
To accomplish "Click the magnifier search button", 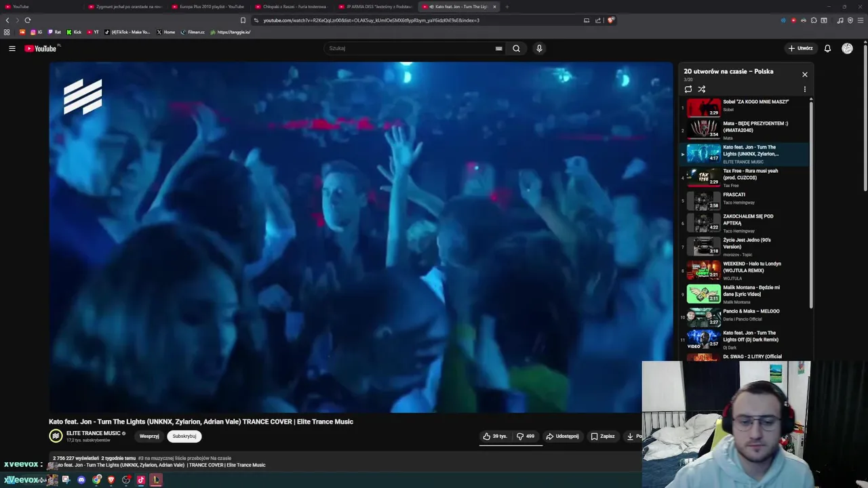I will [516, 48].
